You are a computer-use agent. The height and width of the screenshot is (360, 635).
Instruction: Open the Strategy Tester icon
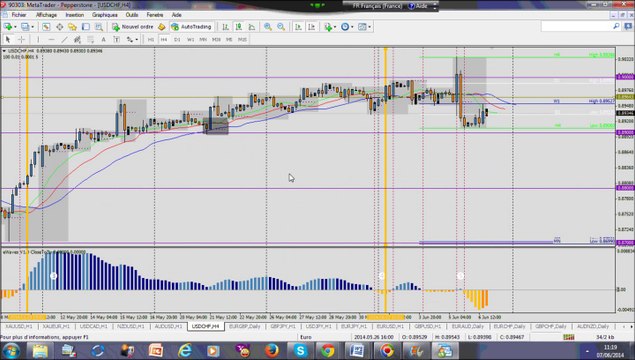tap(99, 27)
